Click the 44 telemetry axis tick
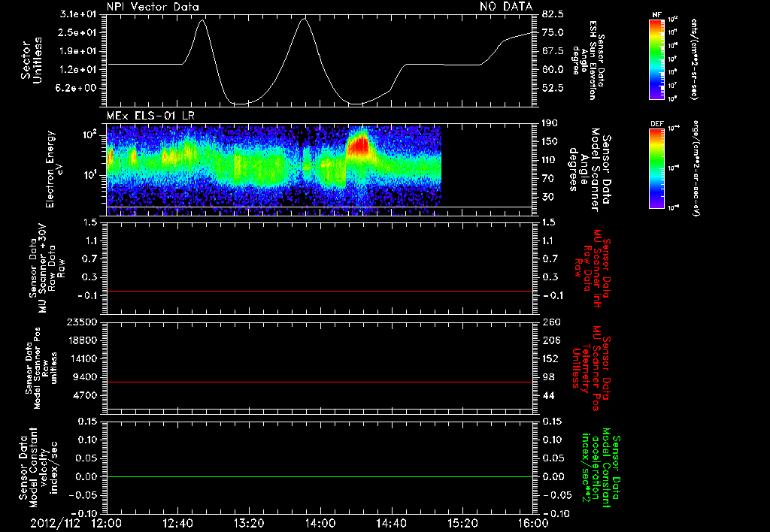This screenshot has height=532, width=770. (548, 395)
